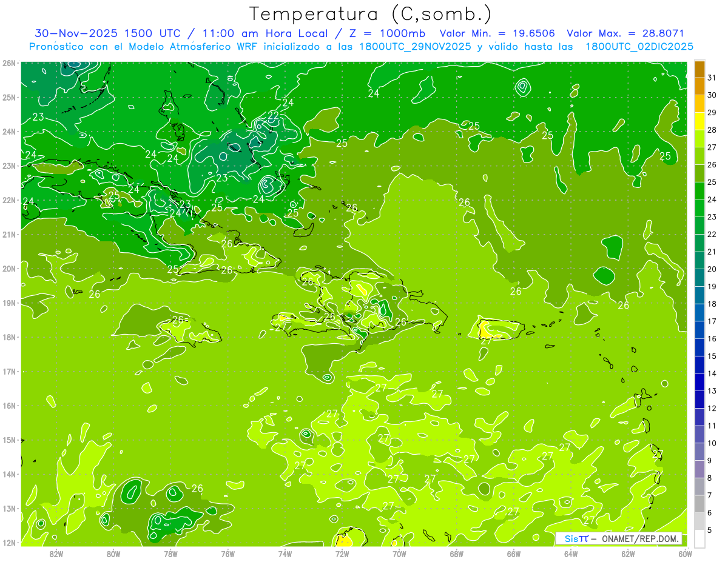
Task: Click the '16N' latitude axis label
Action: (8, 406)
